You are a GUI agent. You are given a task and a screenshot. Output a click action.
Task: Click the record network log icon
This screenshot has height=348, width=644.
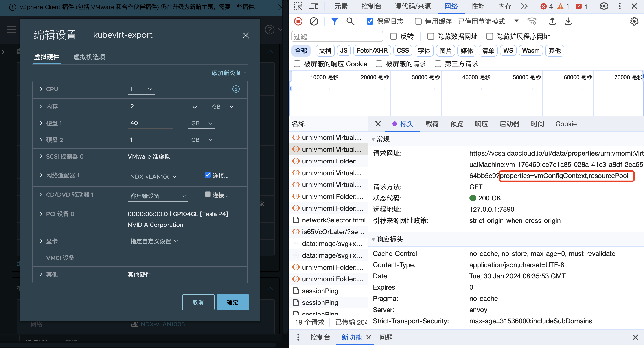click(298, 21)
